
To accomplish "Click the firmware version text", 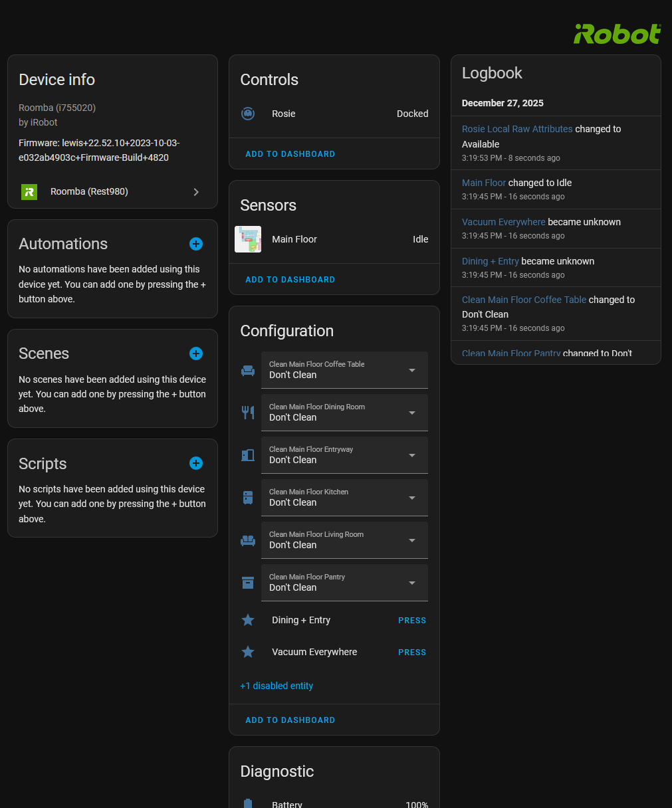I will point(99,150).
